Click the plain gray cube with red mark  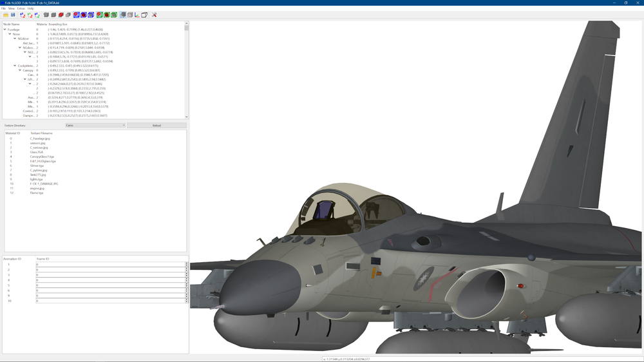(61, 15)
